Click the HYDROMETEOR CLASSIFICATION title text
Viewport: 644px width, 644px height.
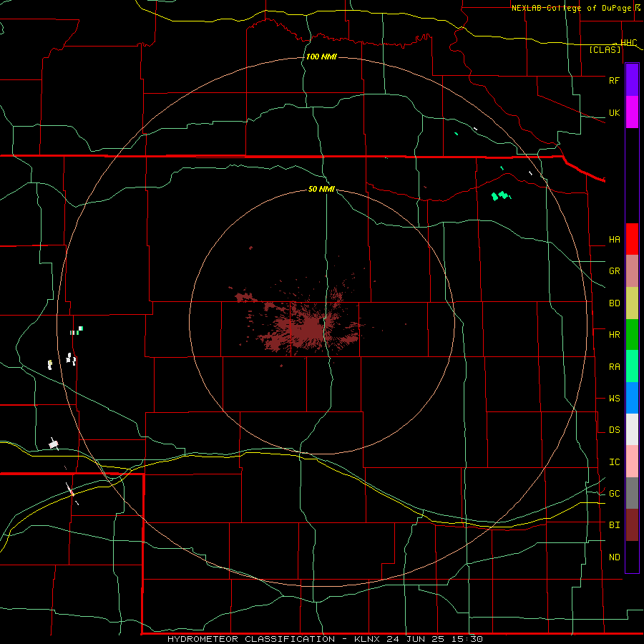[250, 639]
